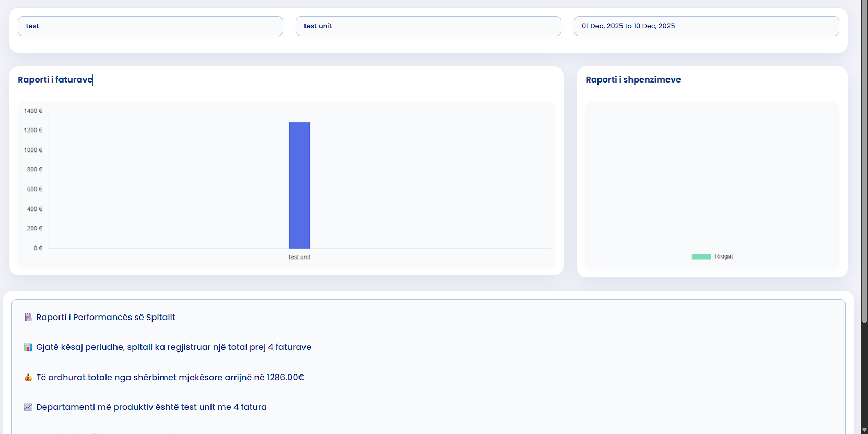
Task: Click the hospital icon beside Raporti i Performancës
Action: click(x=28, y=318)
